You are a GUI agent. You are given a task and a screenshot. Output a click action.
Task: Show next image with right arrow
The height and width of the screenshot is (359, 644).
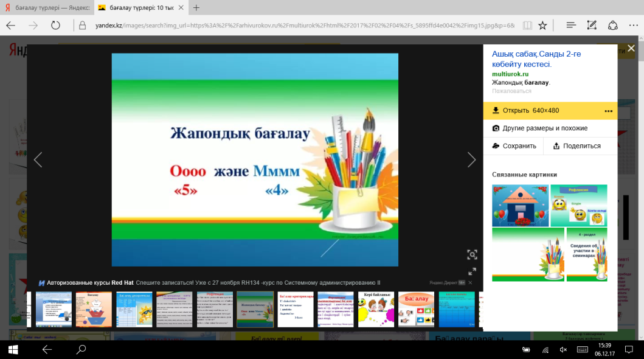point(471,159)
